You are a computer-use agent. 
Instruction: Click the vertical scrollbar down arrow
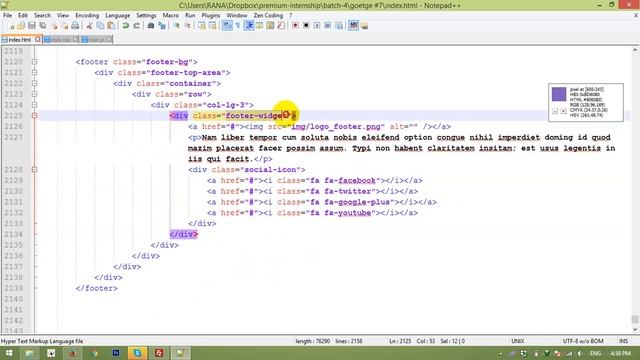click(635, 329)
